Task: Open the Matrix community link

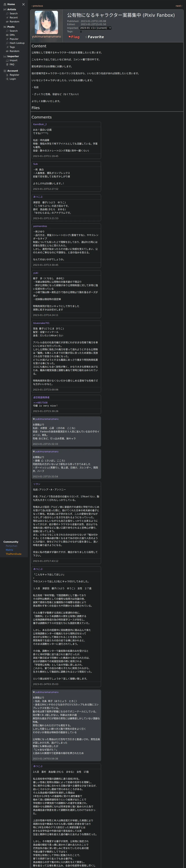Action: tap(9, 550)
